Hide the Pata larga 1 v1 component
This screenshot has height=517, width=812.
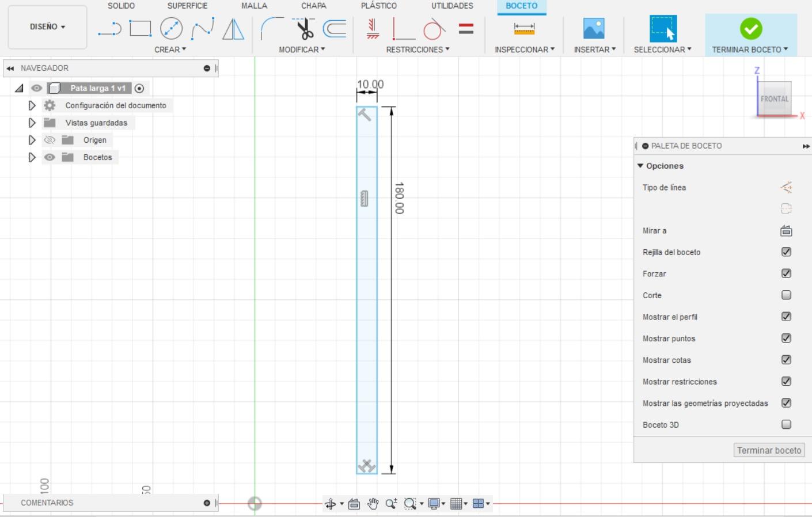(x=36, y=88)
